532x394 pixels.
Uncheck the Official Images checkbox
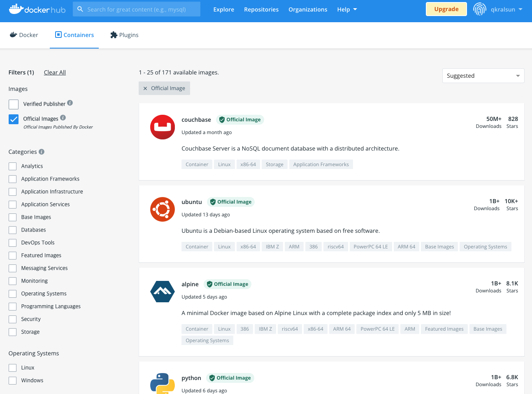click(x=14, y=119)
